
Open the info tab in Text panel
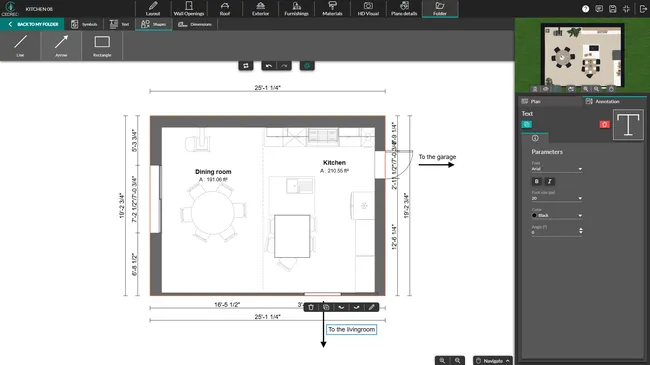coord(535,138)
